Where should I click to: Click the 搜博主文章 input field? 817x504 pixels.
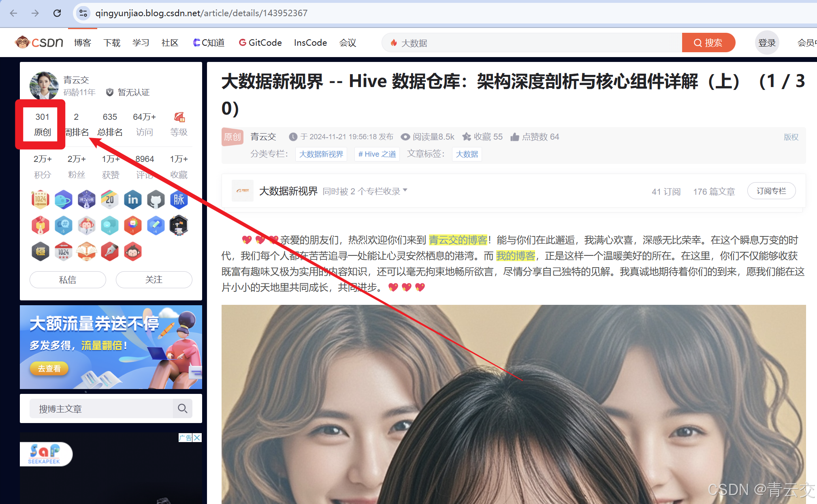click(x=101, y=409)
